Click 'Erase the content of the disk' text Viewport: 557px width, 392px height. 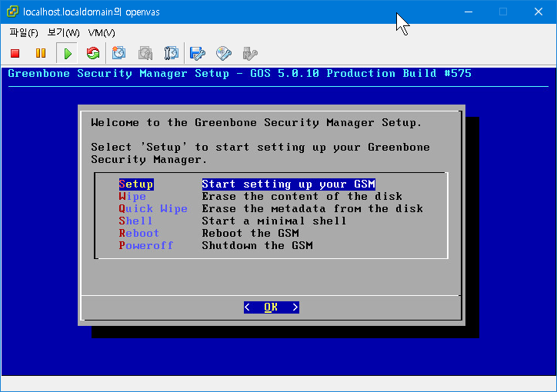click(x=302, y=197)
